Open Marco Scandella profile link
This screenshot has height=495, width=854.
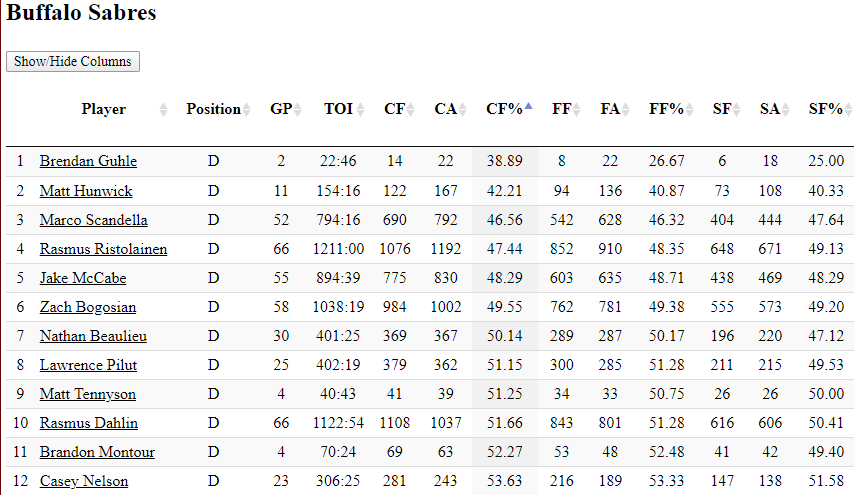click(94, 220)
